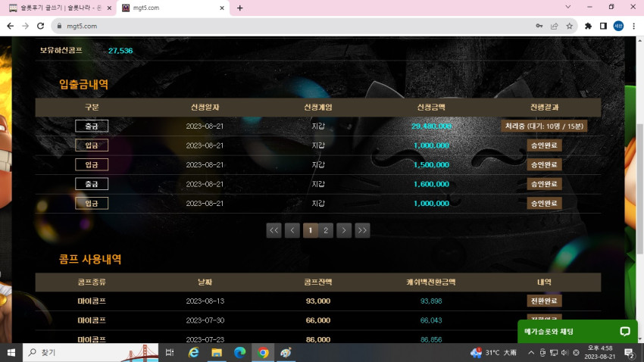Toggle the browser side panel icon
This screenshot has height=362, width=644.
point(603,26)
